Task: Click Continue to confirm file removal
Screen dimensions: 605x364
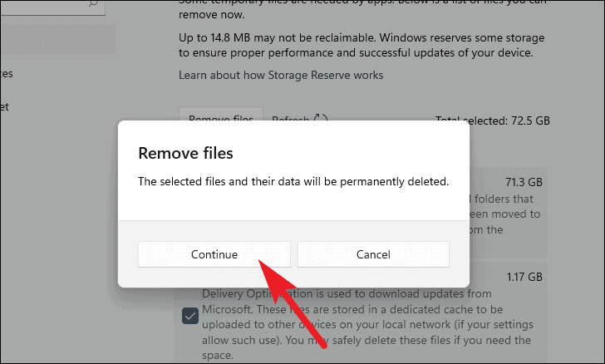Action: (214, 254)
